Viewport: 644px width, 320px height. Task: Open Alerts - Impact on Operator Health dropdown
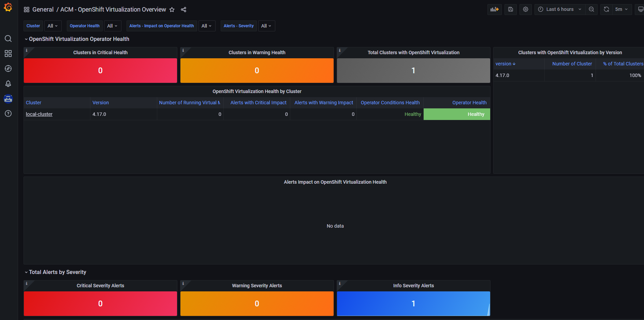pos(207,26)
